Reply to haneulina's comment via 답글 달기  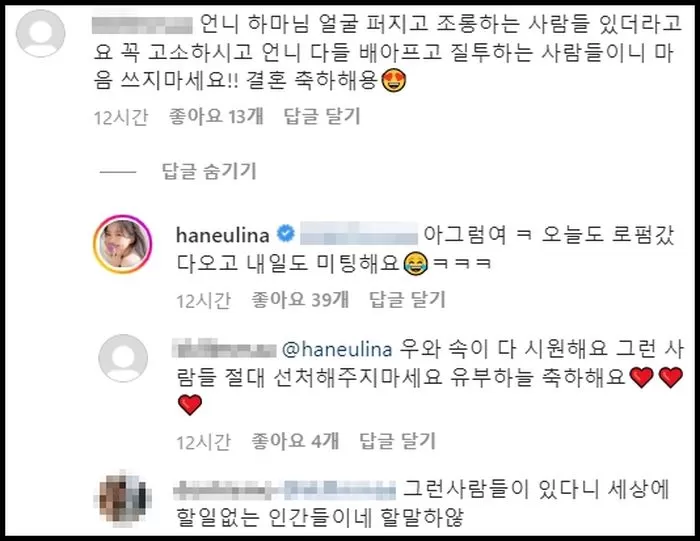pos(407,300)
